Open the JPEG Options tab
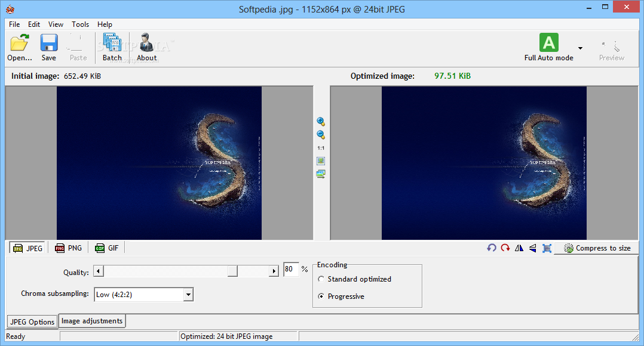This screenshot has height=346, width=644. [32, 322]
